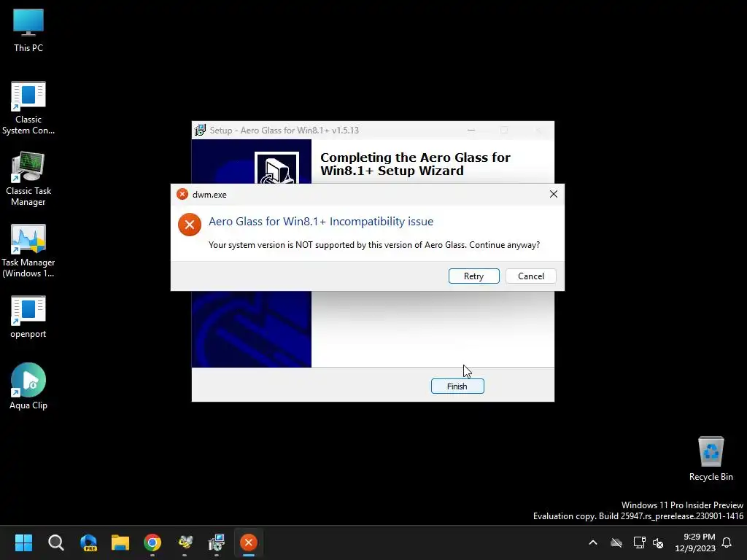
Task: Click the Setup - Aero Glass window title
Action: tap(285, 130)
